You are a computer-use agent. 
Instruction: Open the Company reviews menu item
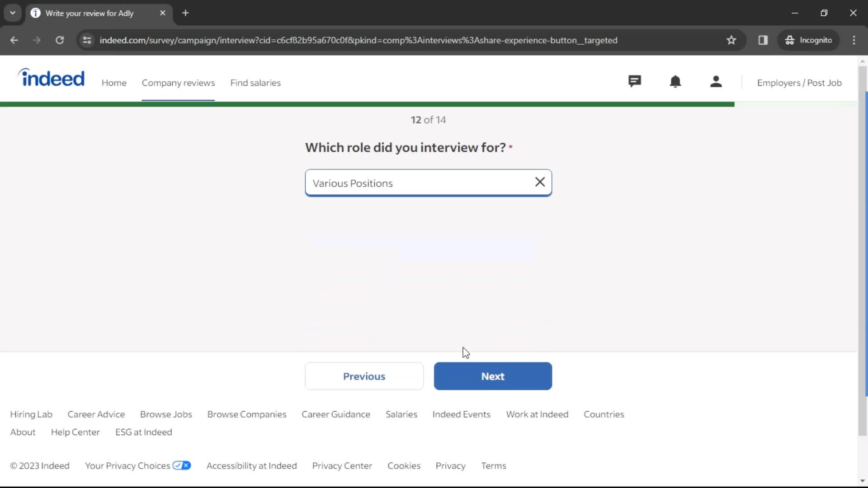tap(178, 83)
